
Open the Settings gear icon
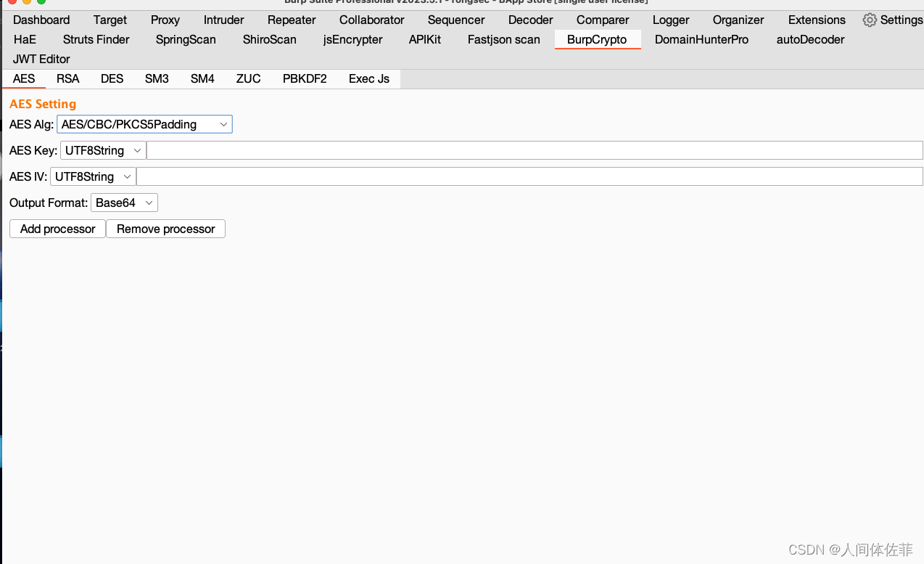pos(870,20)
